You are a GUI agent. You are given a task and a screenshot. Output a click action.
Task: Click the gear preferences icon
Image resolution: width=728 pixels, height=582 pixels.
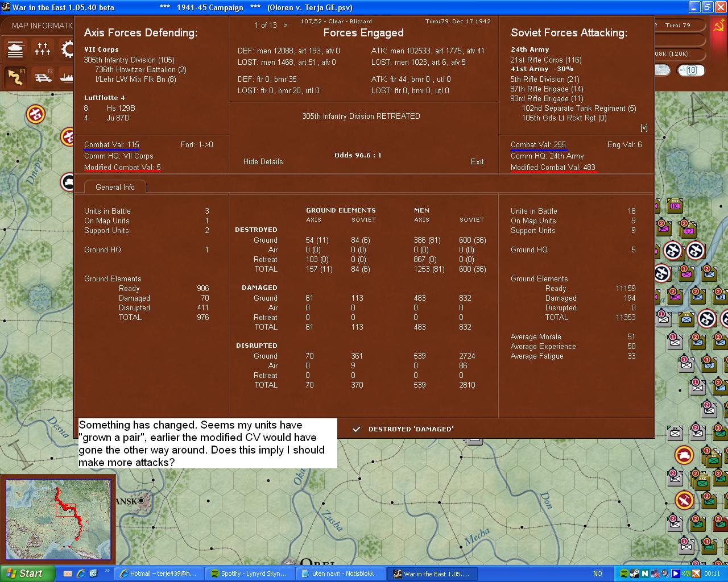(67, 49)
